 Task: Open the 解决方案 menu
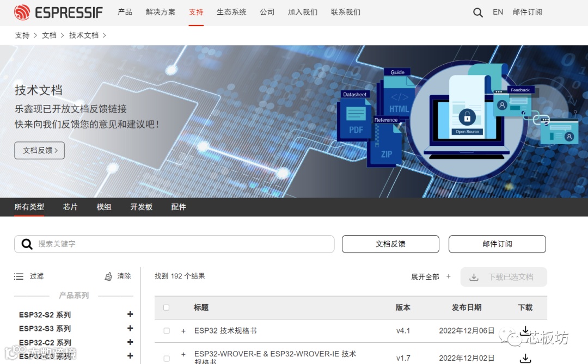[x=161, y=12]
